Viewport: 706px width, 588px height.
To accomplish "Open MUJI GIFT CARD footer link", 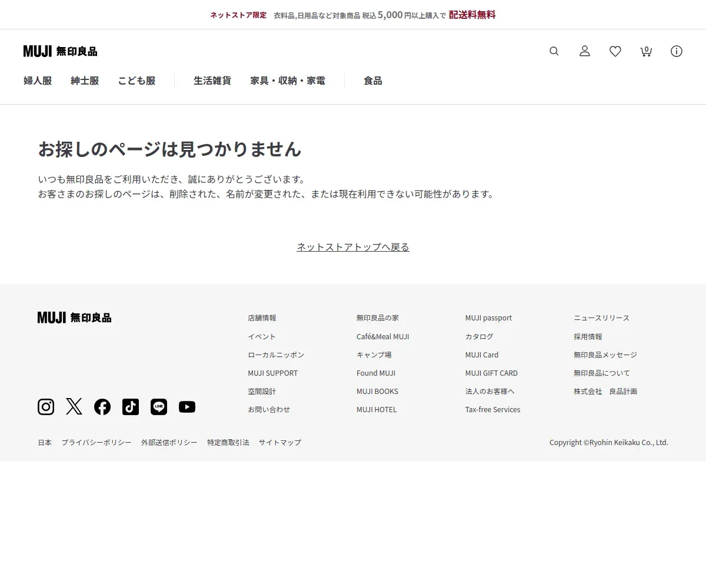I will coord(491,373).
